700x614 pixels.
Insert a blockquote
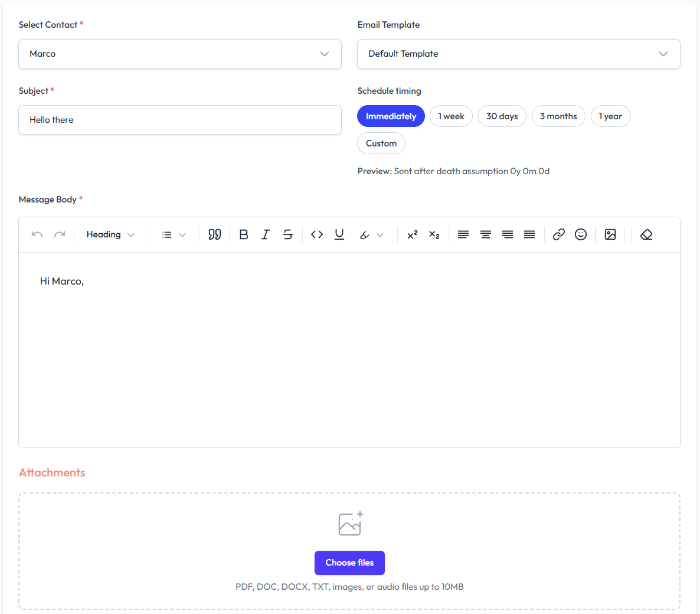click(x=215, y=234)
